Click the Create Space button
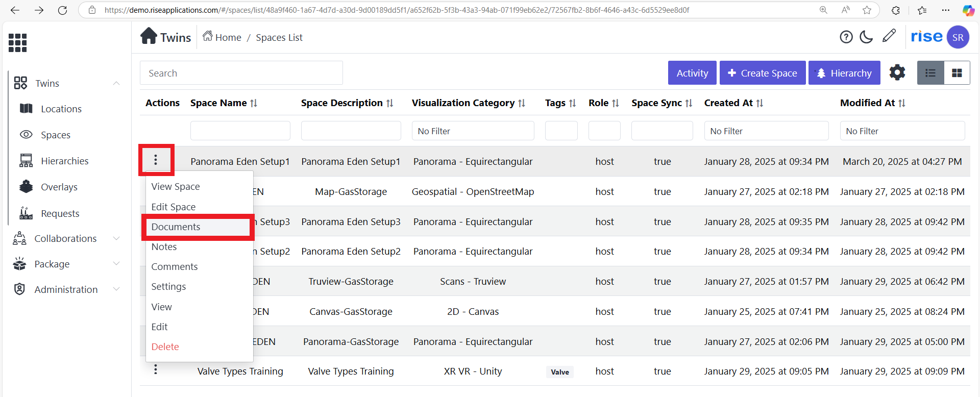This screenshot has width=980, height=397. 763,73
